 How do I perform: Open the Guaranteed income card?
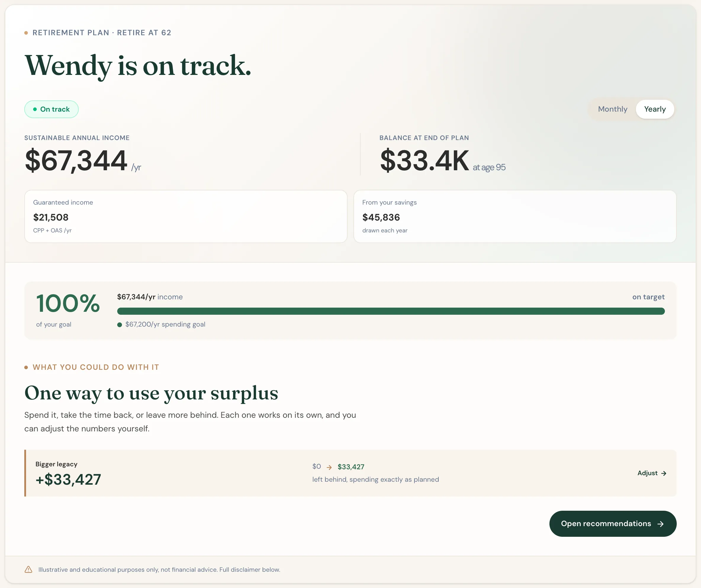tap(186, 216)
